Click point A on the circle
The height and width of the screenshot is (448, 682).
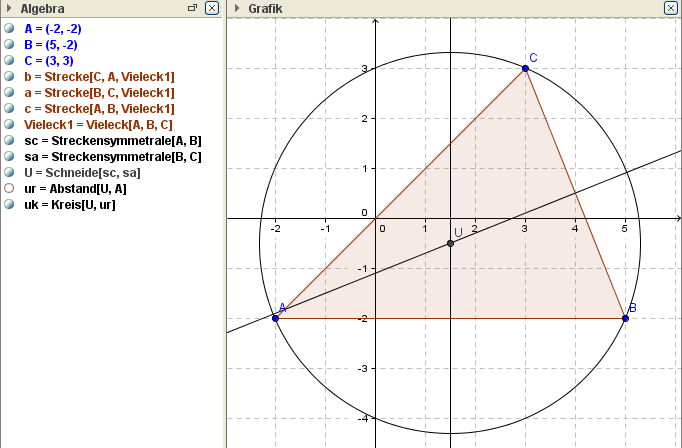coord(275,318)
